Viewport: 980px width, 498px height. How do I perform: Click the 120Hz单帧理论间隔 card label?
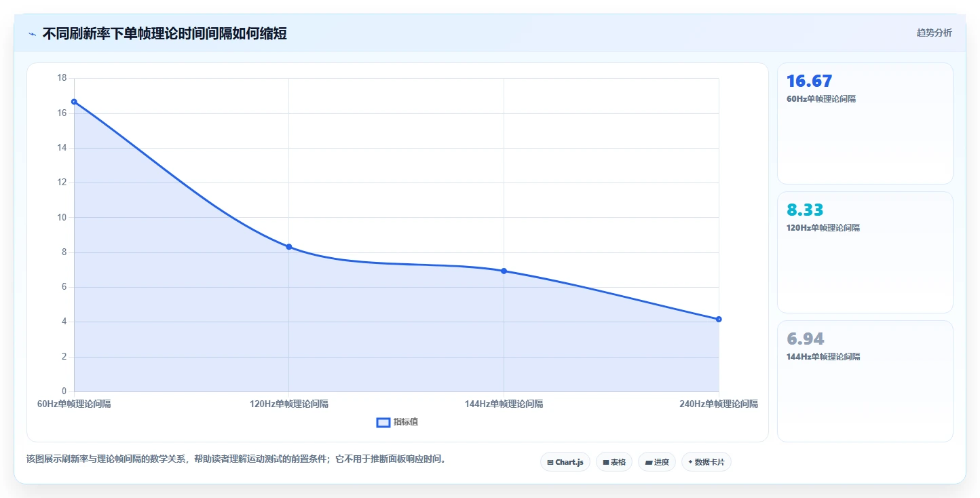pos(823,228)
